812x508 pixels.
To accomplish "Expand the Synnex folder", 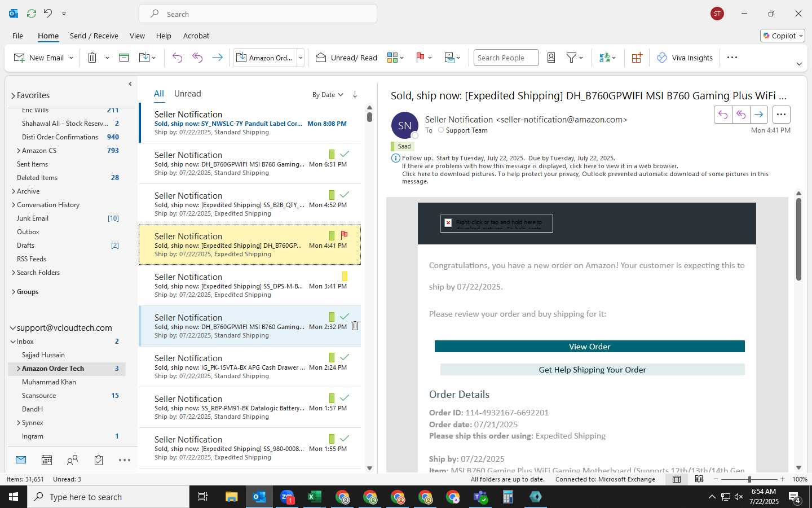I will pos(19,423).
